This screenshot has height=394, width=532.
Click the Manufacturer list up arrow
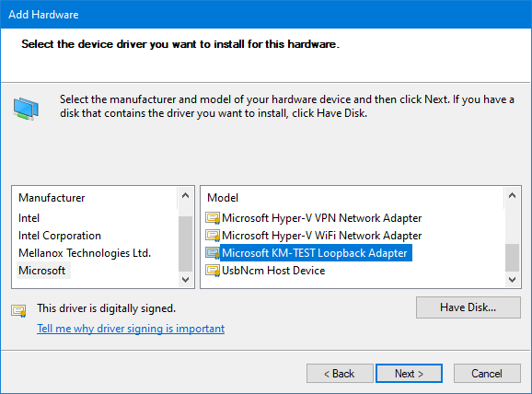point(185,196)
